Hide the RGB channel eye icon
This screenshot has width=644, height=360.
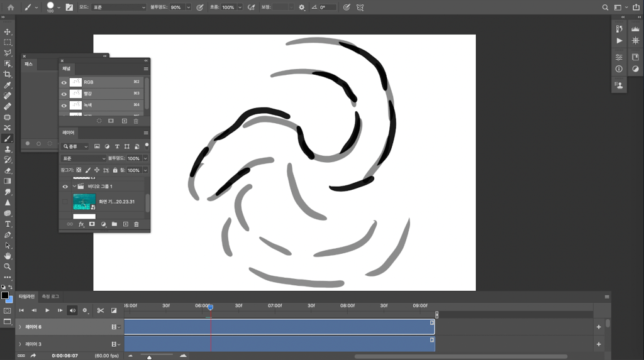[x=64, y=82]
